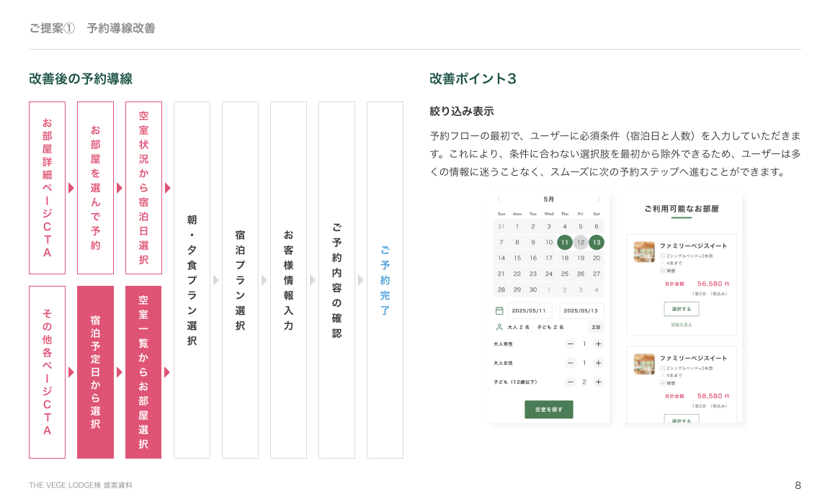Go to the previous month in calendar
Screen dimensions: 830x504
[499, 199]
